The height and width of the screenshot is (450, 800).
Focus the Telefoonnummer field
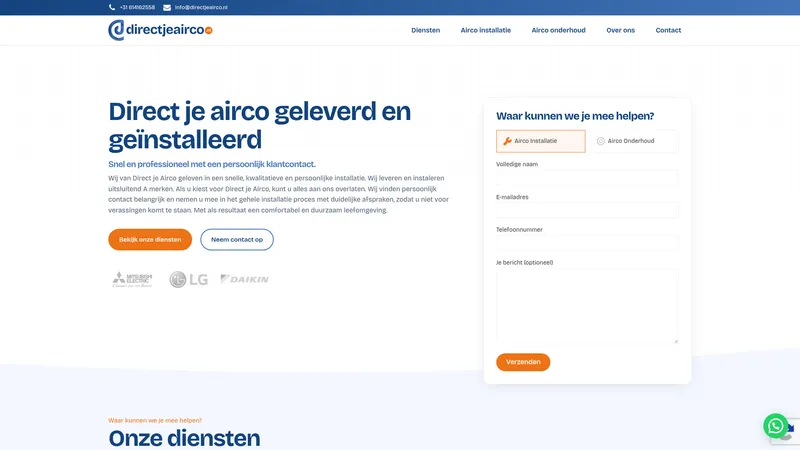coord(587,242)
